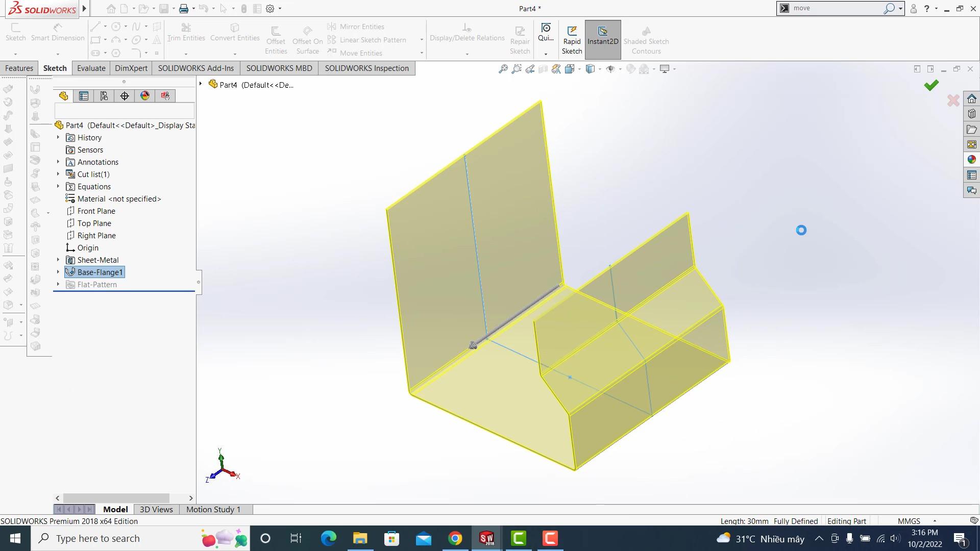Click the Rapid Sketch icon
Image resolution: width=980 pixels, height=551 pixels.
pyautogui.click(x=572, y=32)
